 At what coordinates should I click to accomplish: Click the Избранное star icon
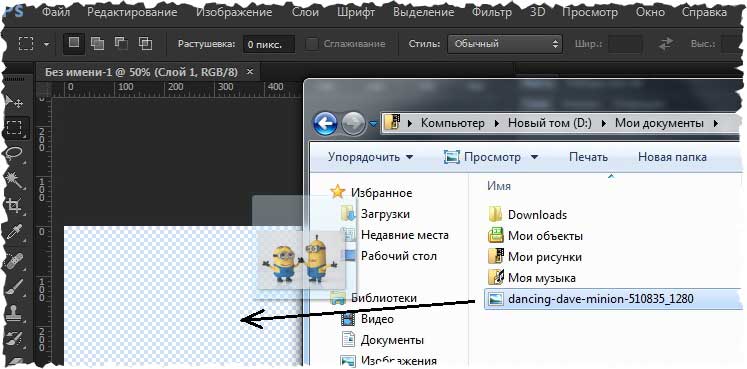pos(338,192)
